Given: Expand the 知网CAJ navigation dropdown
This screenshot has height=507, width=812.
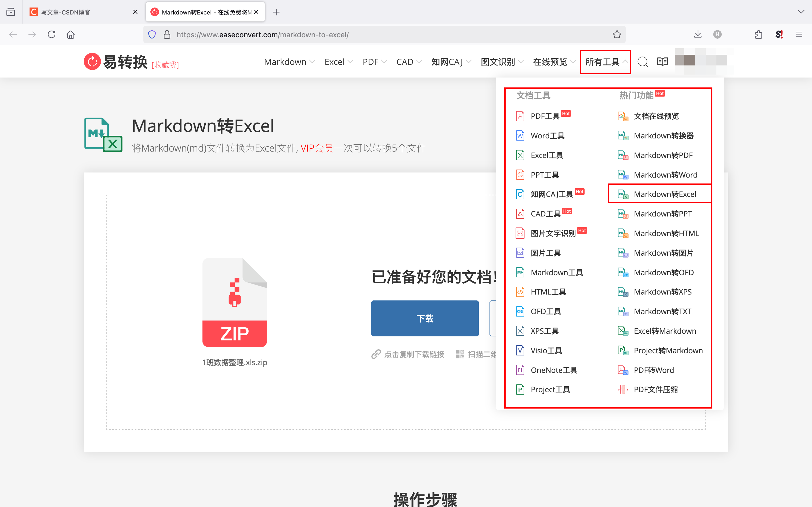Looking at the screenshot, I should click(x=451, y=62).
